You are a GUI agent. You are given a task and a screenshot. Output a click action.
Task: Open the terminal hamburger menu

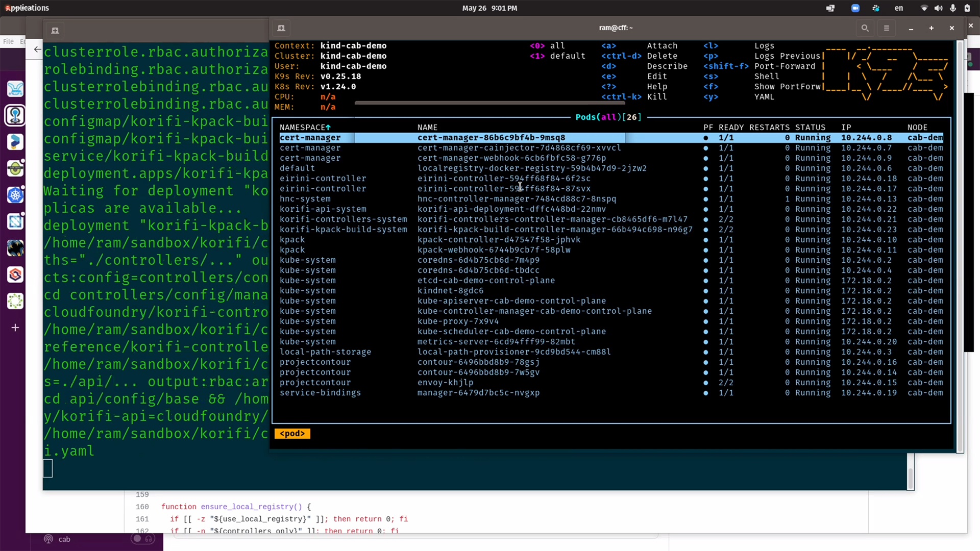click(x=887, y=28)
